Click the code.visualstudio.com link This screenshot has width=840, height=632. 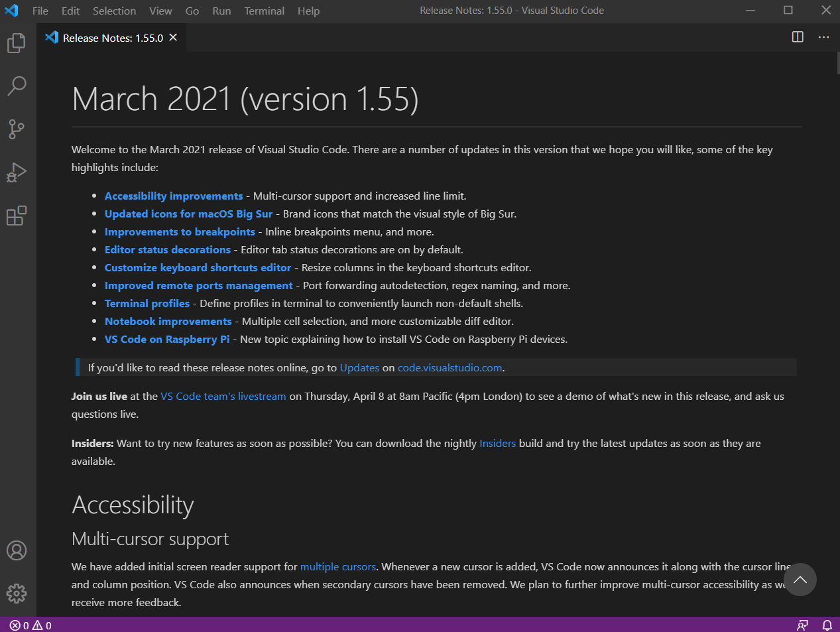click(450, 368)
